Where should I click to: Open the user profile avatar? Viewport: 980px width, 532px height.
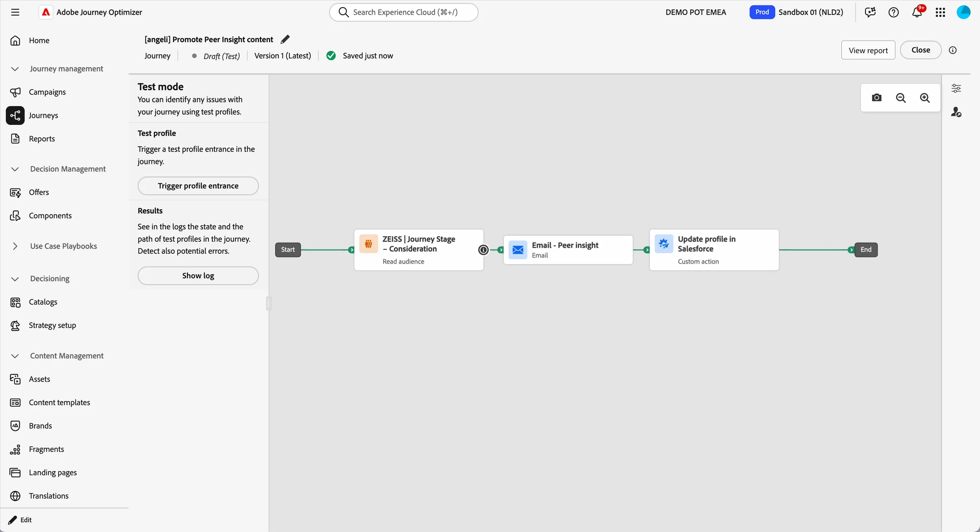tap(964, 12)
